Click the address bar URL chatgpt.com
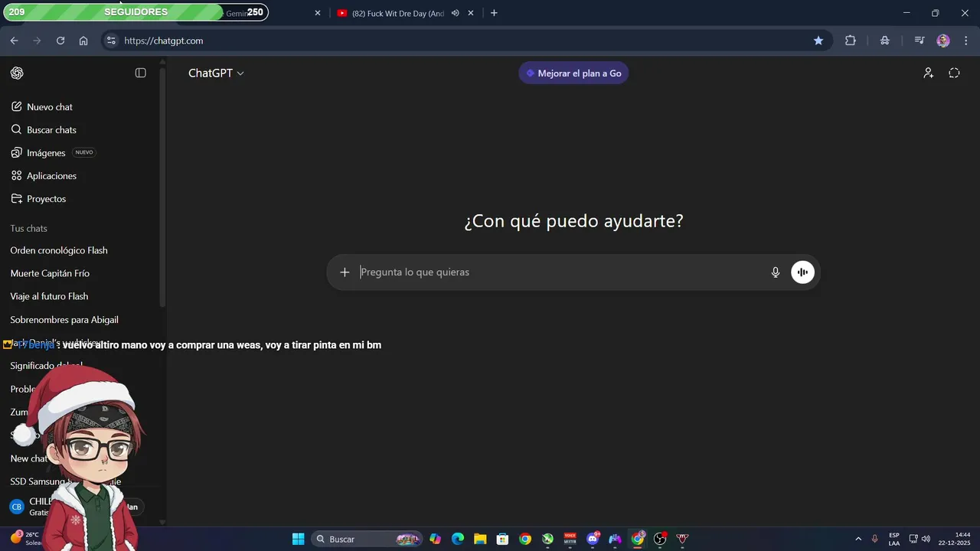Screen dimensions: 980x551 tap(163, 41)
